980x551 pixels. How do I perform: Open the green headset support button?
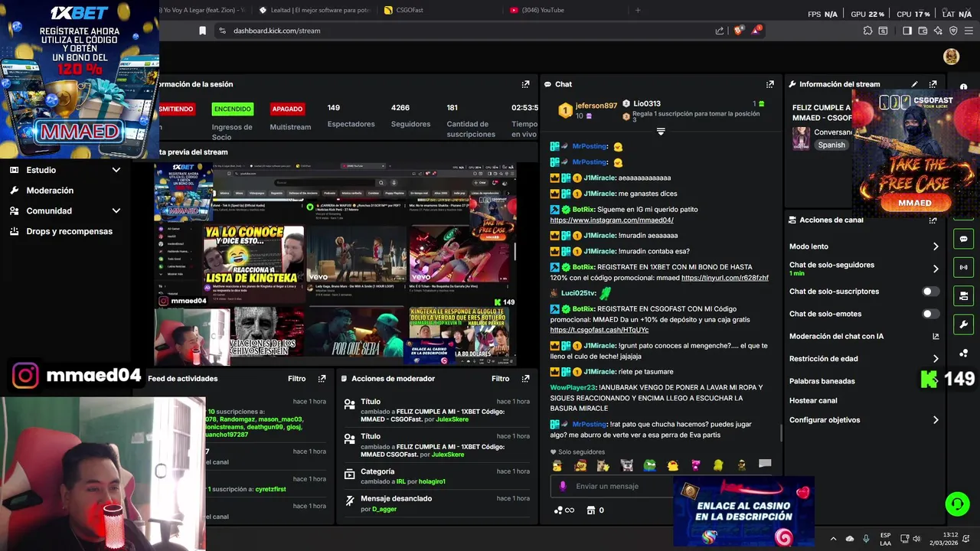click(957, 504)
